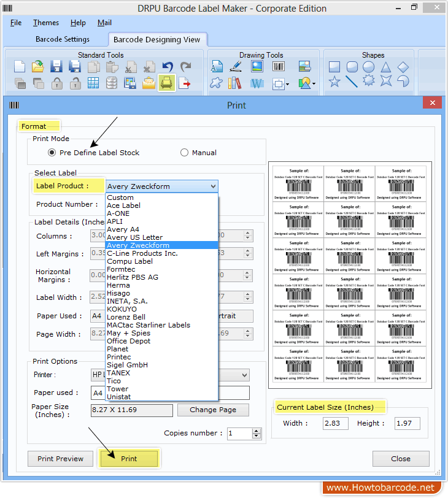Click the Height value field 1.97
This screenshot has width=448, height=498.
click(x=407, y=424)
